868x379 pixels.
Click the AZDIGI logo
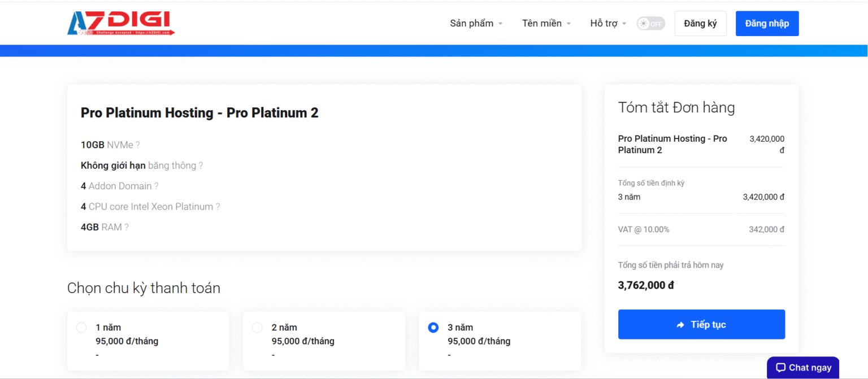[120, 23]
